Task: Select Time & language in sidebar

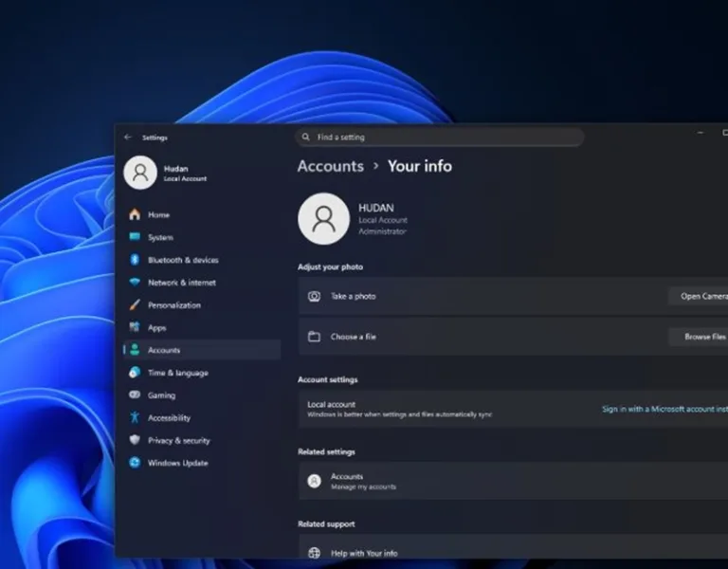Action: pos(177,373)
